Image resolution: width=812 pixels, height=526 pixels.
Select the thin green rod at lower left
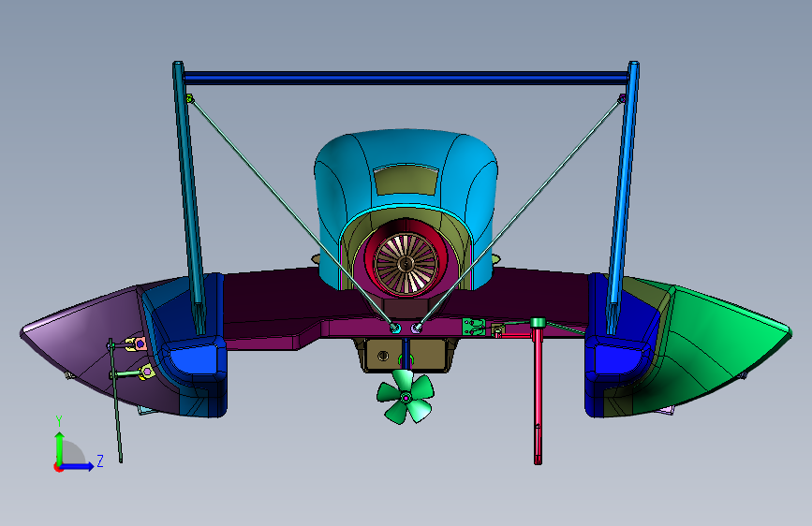[115, 401]
